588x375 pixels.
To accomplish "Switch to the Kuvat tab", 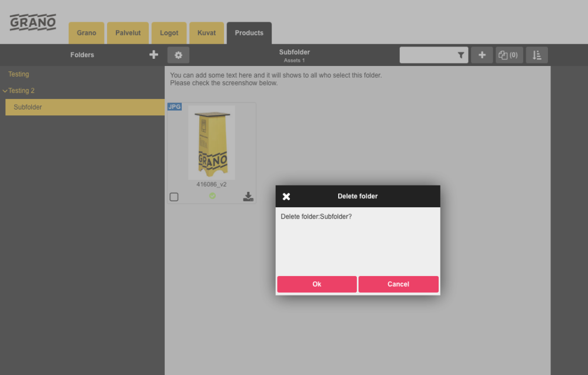I will coord(206,33).
